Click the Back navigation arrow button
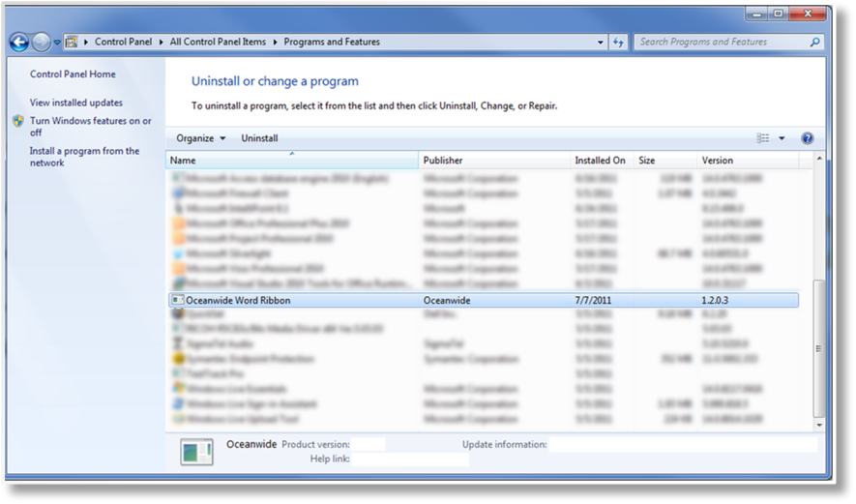Image resolution: width=856 pixels, height=504 pixels. [18, 43]
